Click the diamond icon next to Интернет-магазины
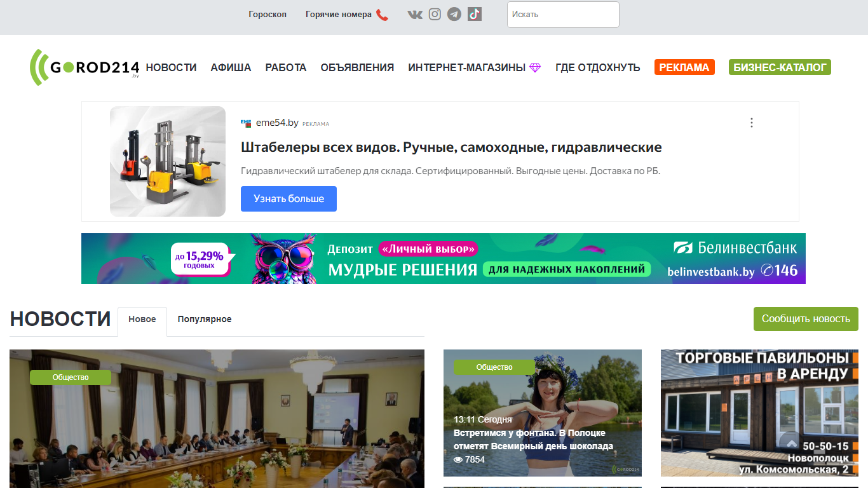This screenshot has height=488, width=868. pyautogui.click(x=535, y=67)
